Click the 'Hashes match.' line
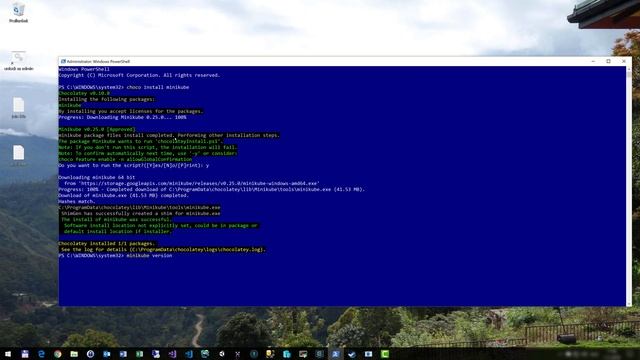Image resolution: width=640 pixels, height=360 pixels. click(77, 201)
